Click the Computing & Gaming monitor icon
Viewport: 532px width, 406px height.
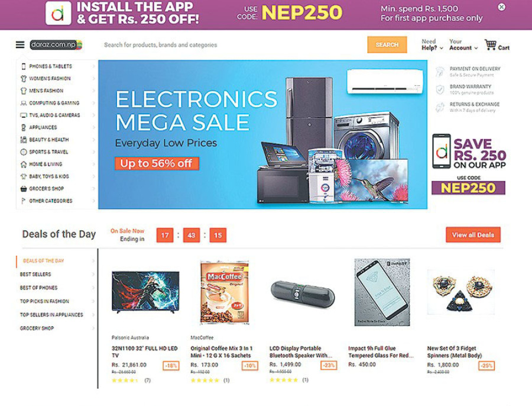24,103
